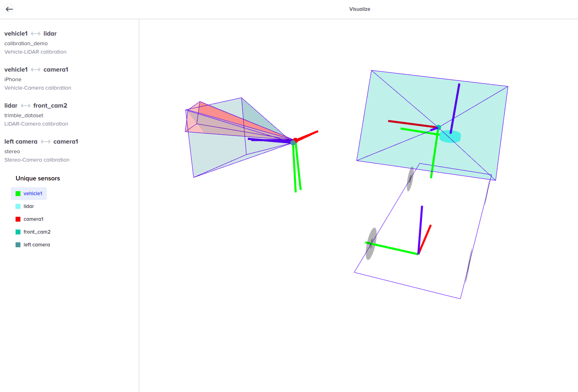Click double-arrow icon between vehicle1 and camera1
578x392 pixels.
[x=36, y=70]
